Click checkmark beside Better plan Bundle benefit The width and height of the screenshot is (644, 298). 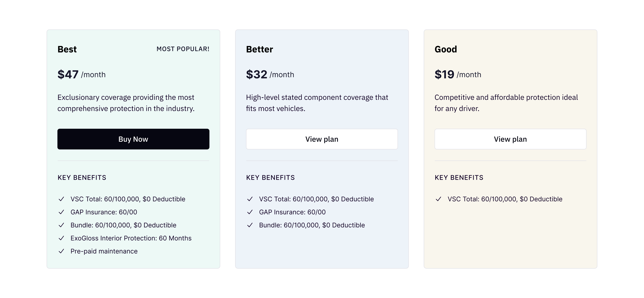pos(250,225)
